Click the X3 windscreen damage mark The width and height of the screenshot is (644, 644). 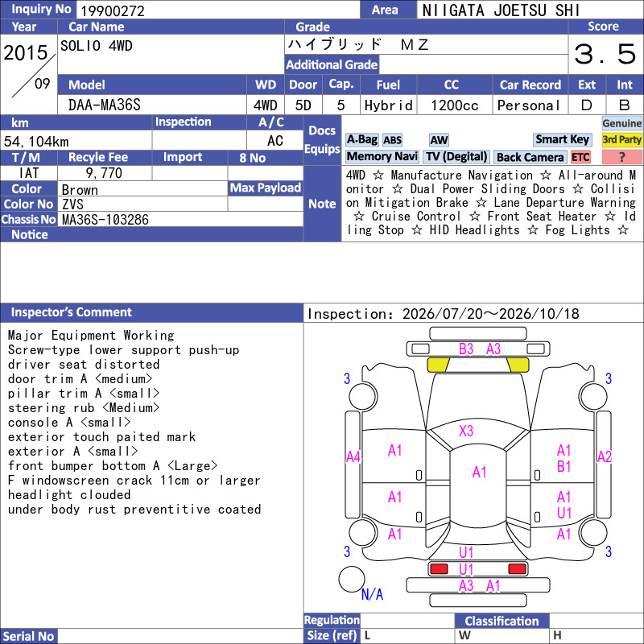tap(466, 431)
